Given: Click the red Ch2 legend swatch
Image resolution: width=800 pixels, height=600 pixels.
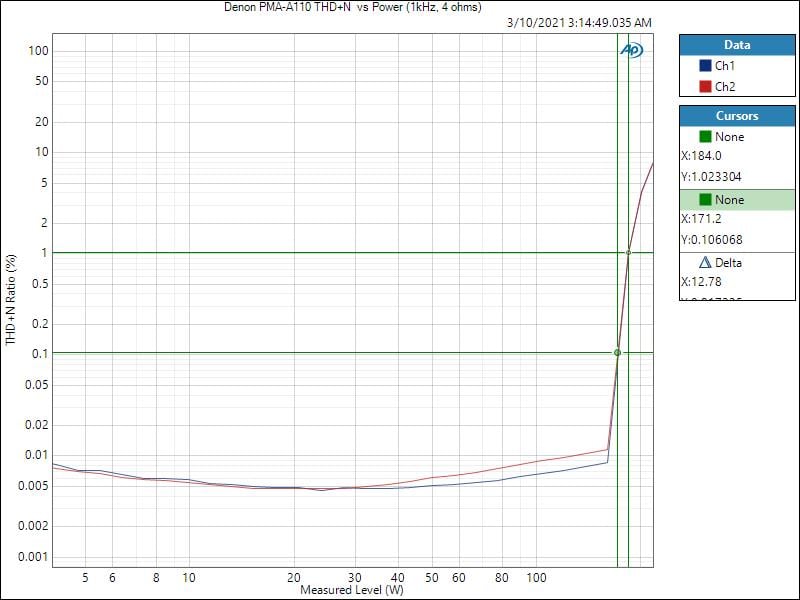Looking at the screenshot, I should (705, 87).
